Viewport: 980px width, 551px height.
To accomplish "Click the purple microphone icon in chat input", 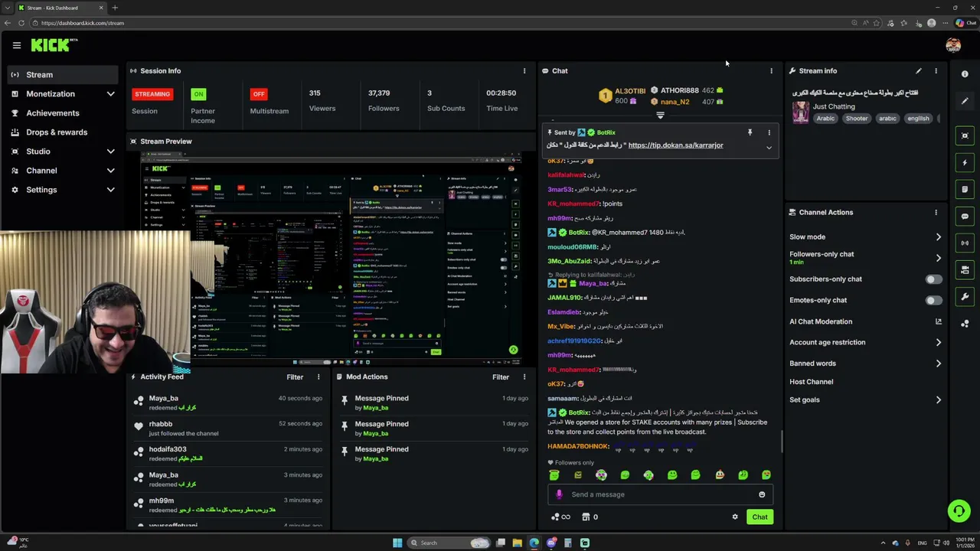I will (x=559, y=494).
